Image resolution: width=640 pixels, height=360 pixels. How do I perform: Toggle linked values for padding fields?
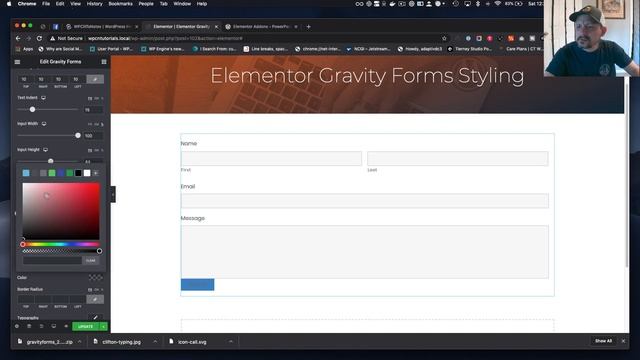pyautogui.click(x=95, y=79)
